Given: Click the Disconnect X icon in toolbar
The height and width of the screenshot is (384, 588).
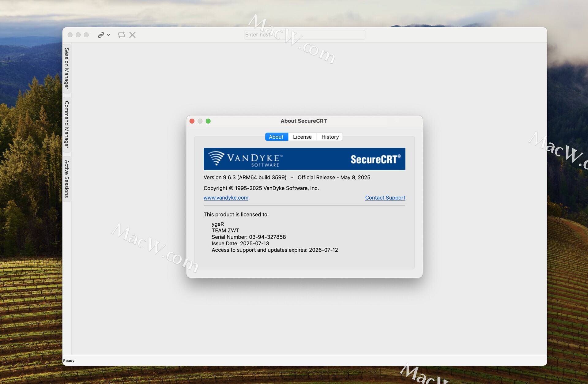Looking at the screenshot, I should tap(132, 35).
